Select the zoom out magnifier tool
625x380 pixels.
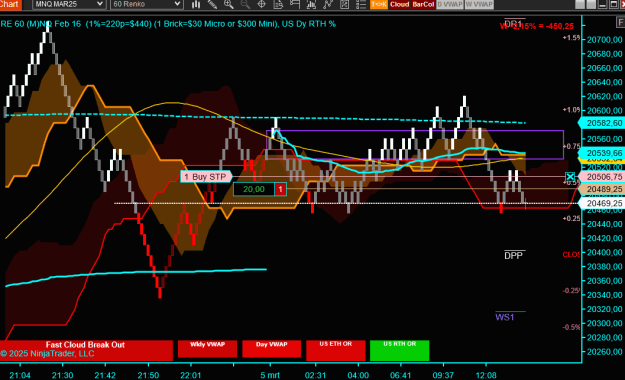click(245, 4)
